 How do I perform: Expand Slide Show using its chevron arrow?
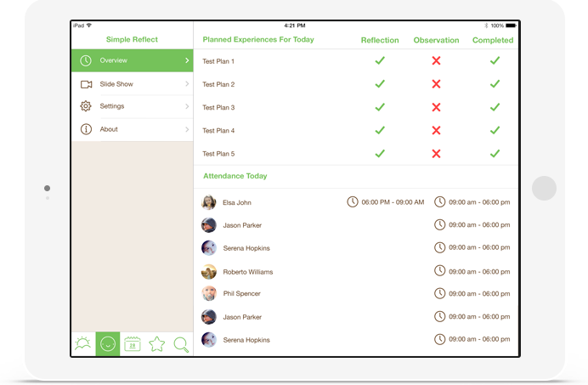click(x=187, y=84)
